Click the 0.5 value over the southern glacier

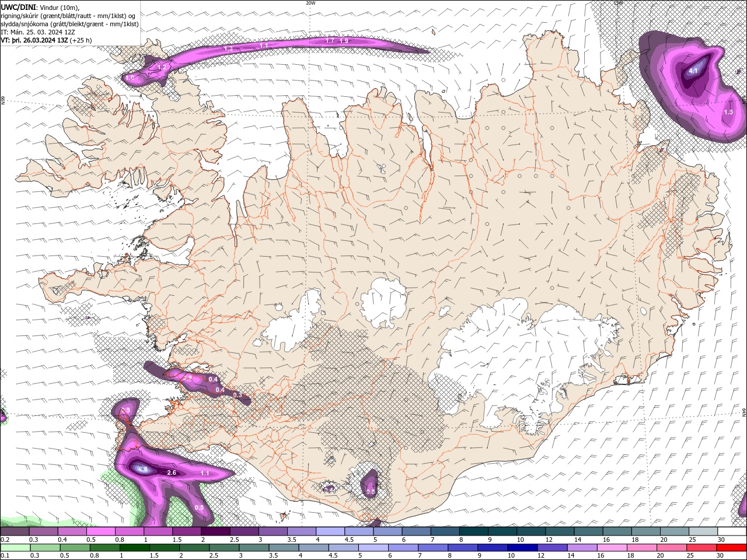click(371, 492)
